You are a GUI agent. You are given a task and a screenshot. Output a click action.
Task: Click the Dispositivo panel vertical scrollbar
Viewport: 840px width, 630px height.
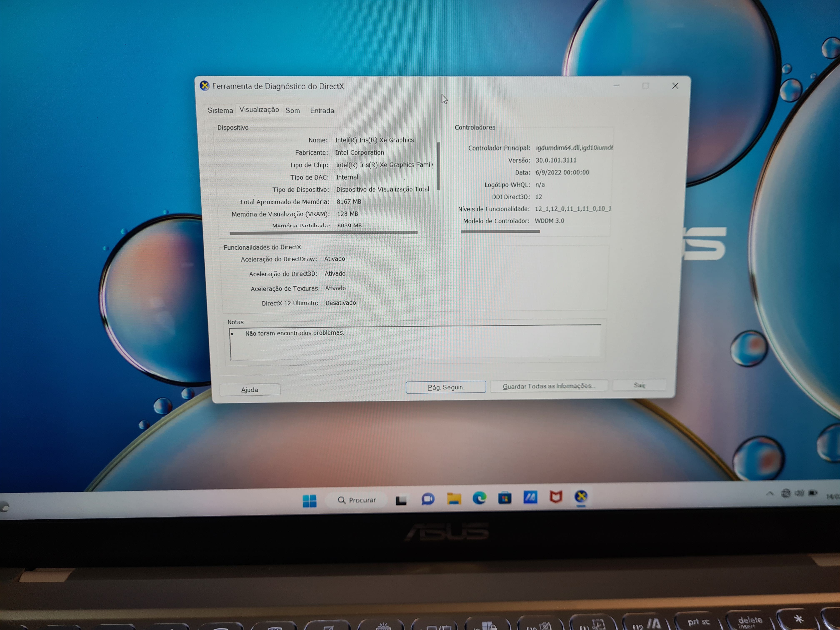tap(439, 166)
